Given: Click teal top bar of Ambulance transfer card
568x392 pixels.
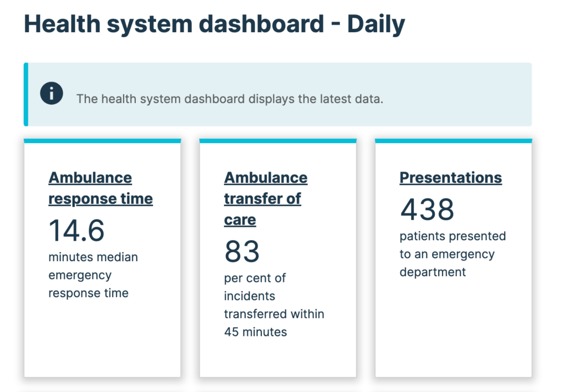Looking at the screenshot, I should tap(277, 141).
